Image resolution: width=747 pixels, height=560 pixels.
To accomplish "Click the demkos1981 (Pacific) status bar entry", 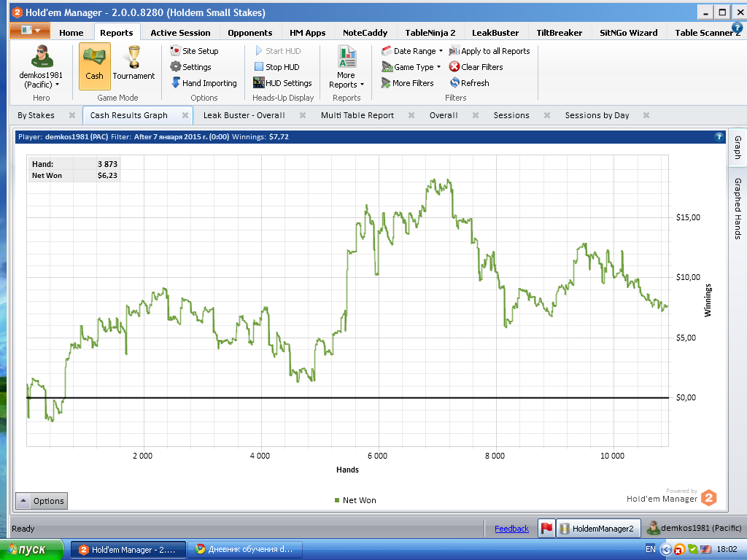I will pyautogui.click(x=694, y=528).
